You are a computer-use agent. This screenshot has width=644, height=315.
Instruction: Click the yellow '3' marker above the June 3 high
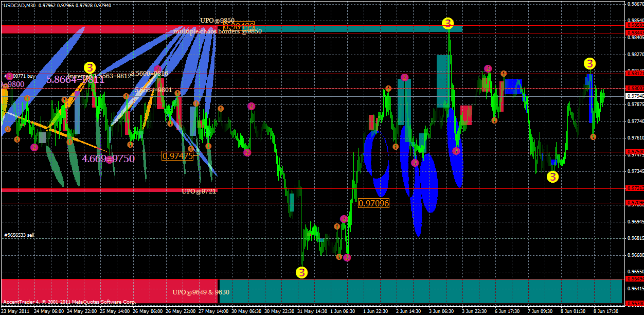pyautogui.click(x=449, y=23)
